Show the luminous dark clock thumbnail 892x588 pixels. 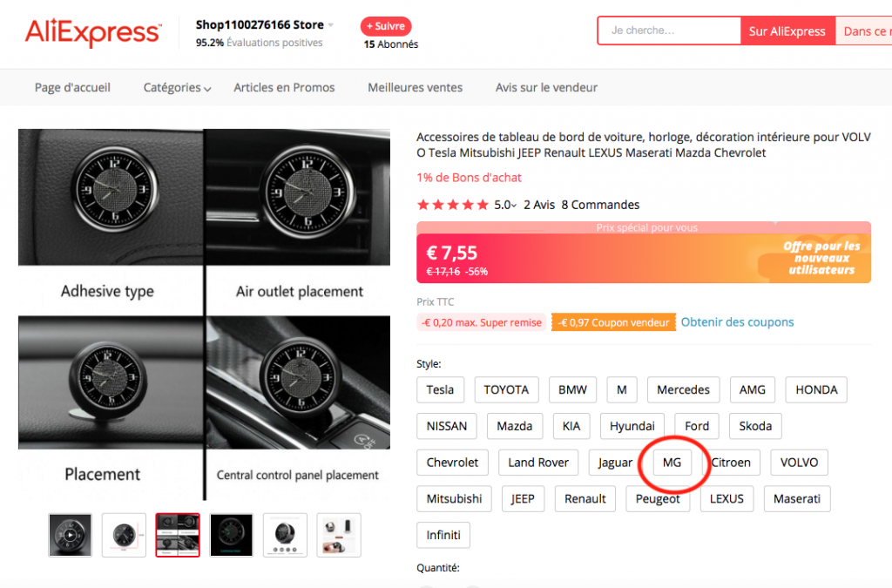tap(231, 535)
